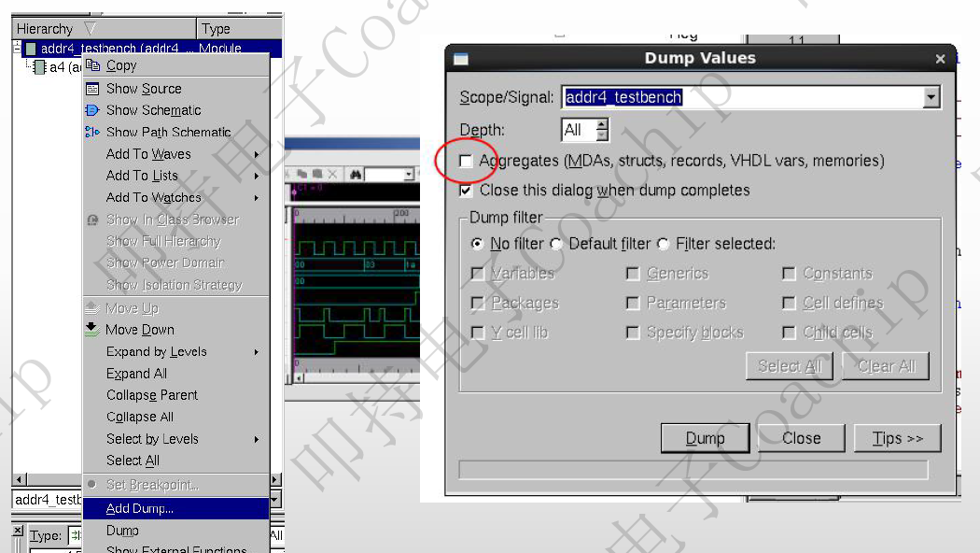Expand the Add To Waves submenu arrow
Viewport: 980px width, 553px height.
point(257,154)
